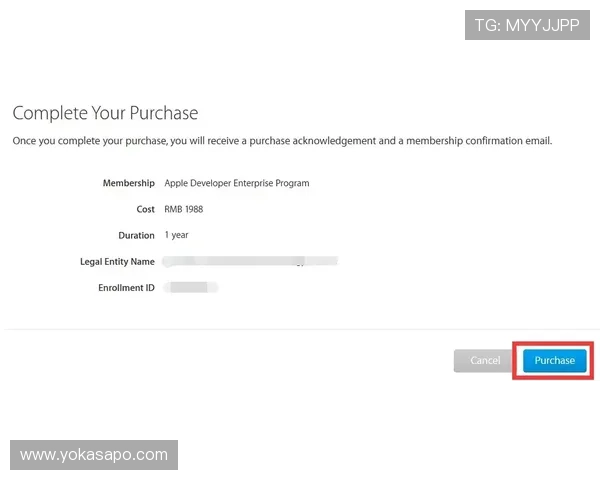Click the Cost field label
Viewport: 600px width, 480px height.
tap(145, 210)
